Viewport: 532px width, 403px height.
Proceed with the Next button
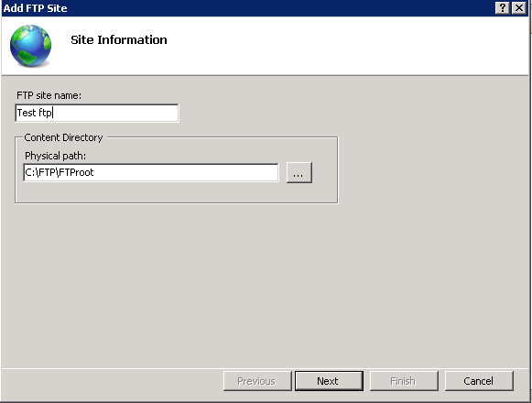pos(329,381)
